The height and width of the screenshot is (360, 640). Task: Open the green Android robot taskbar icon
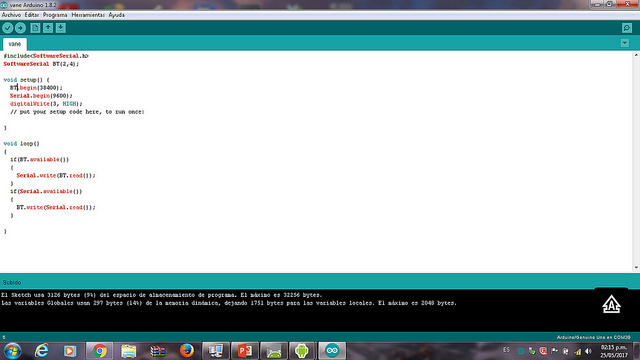coord(302,351)
